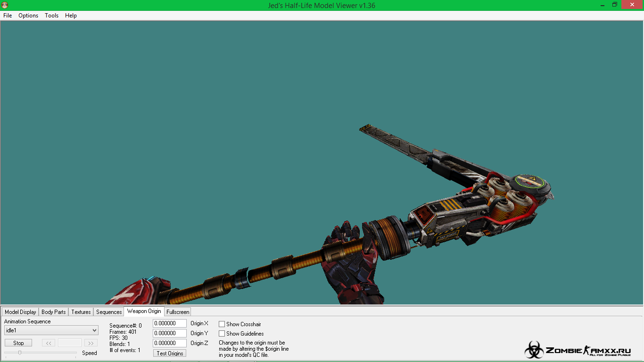Expand the Animation Sequence dropdown showing idle1
644x362 pixels.
(x=51, y=330)
